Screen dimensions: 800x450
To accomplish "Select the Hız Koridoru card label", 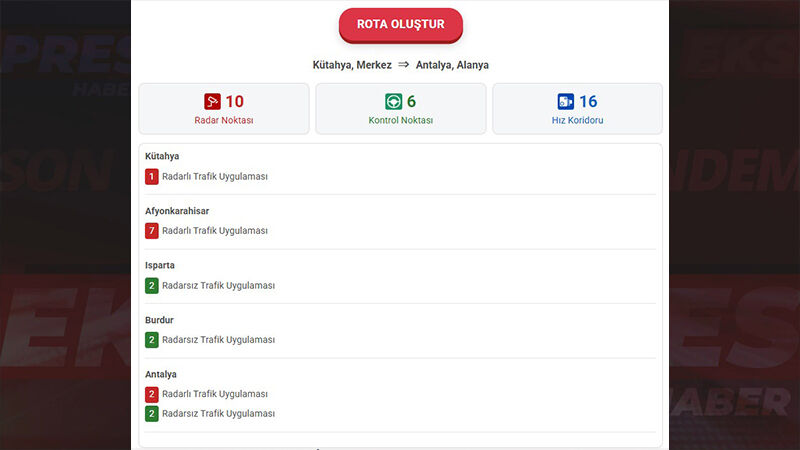I will pyautogui.click(x=577, y=120).
